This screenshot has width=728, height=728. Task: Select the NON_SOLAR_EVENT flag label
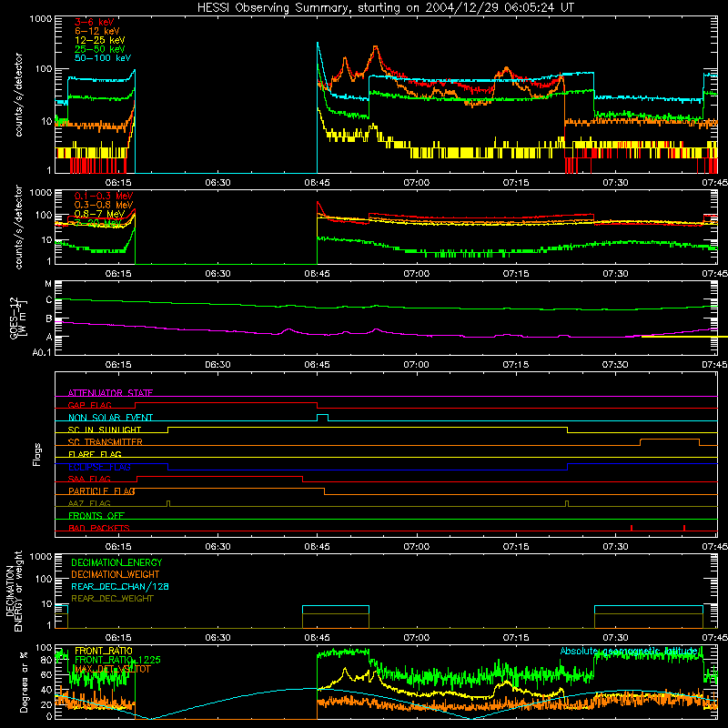point(110,418)
